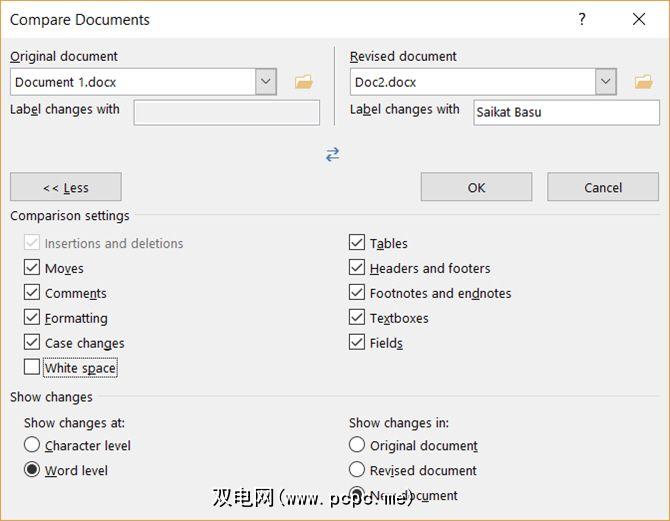
Task: Open the Original document dropdown
Action: click(x=265, y=82)
